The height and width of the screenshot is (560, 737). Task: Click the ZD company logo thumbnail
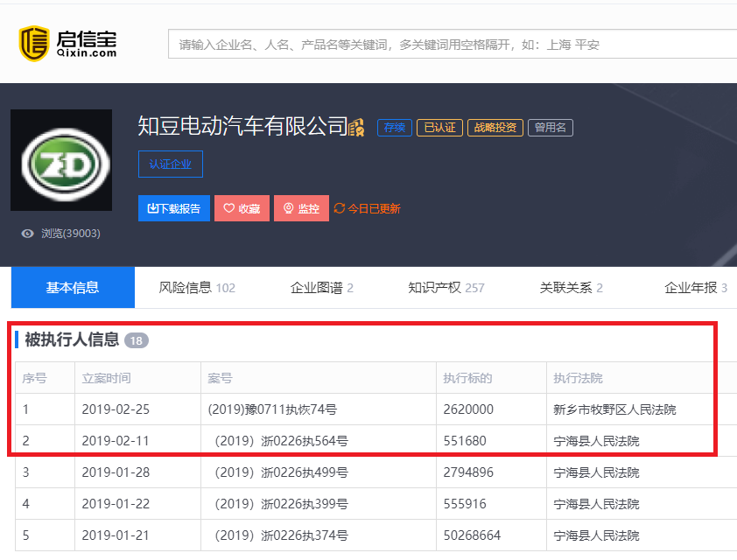[x=60, y=160]
